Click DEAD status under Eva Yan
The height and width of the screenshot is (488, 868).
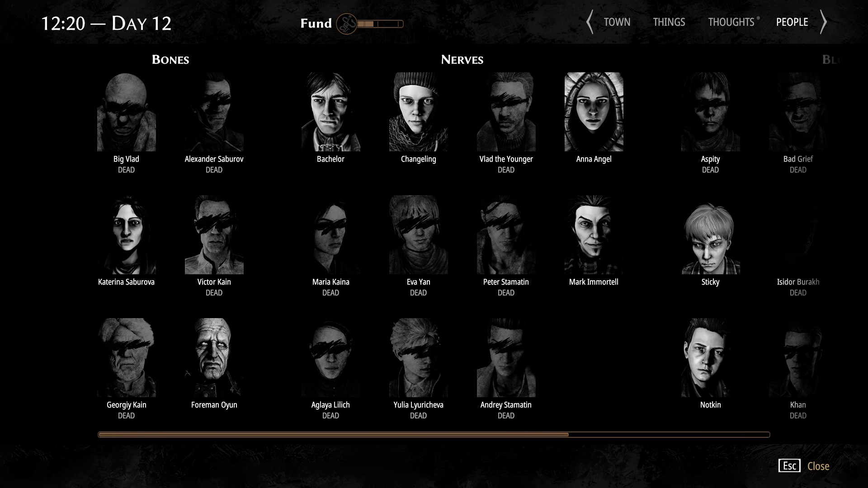tap(418, 293)
